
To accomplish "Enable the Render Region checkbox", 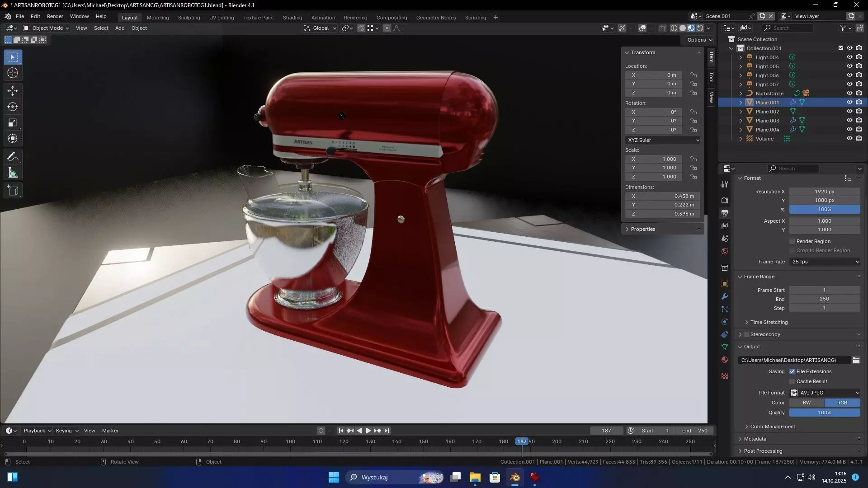I will [x=792, y=241].
